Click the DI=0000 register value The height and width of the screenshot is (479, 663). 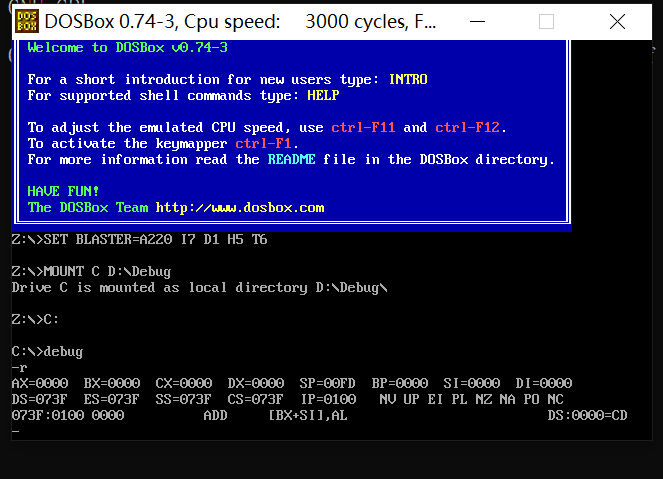[544, 383]
